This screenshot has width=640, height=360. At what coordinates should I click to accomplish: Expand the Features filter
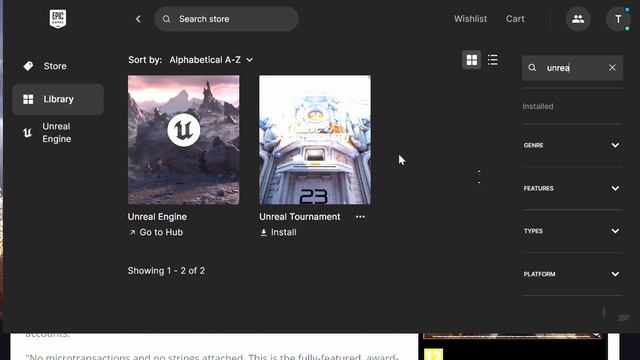572,188
